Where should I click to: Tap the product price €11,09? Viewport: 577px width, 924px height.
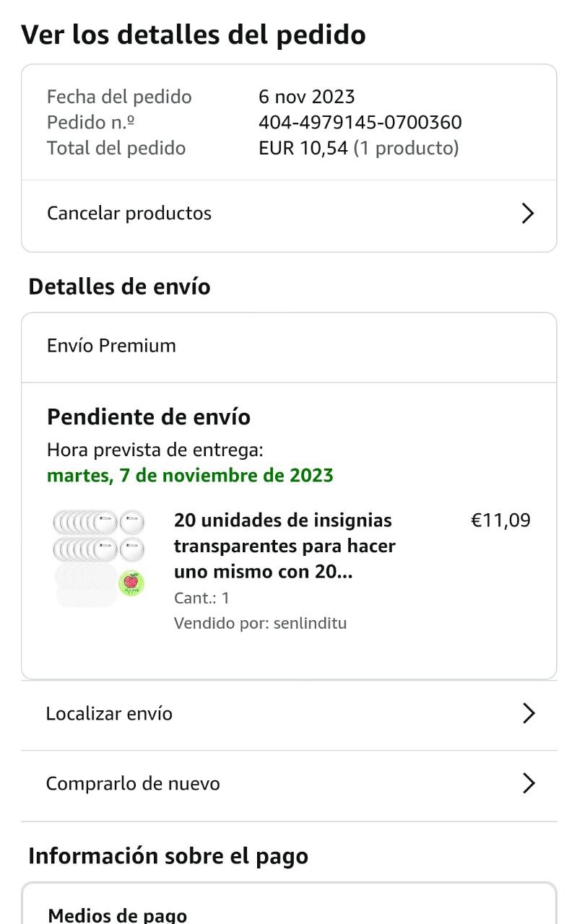point(500,520)
